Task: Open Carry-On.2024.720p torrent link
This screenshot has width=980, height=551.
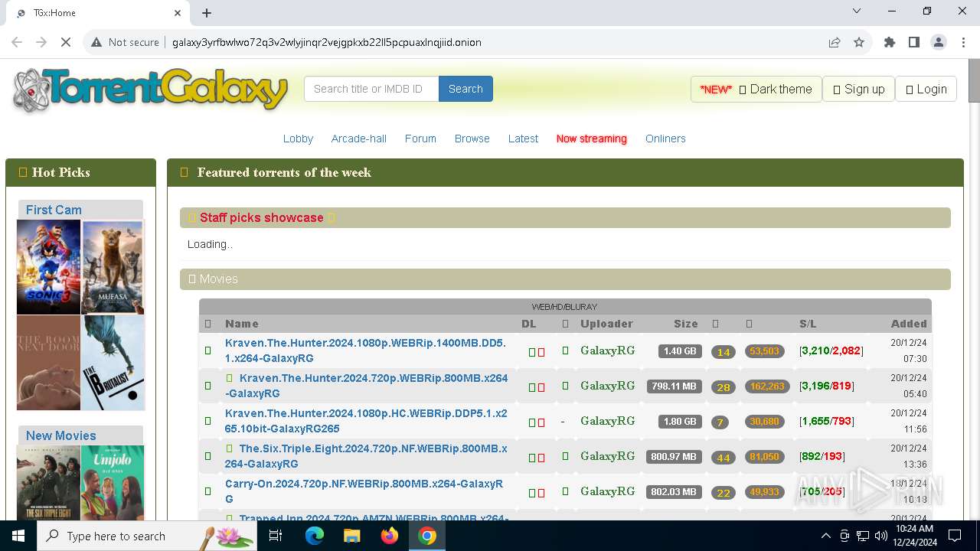Action: (x=364, y=491)
